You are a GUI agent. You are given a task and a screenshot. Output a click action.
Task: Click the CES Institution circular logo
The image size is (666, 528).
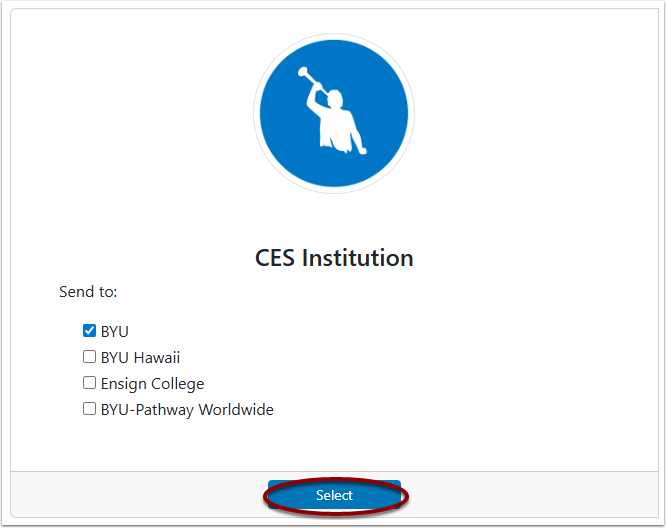pos(334,113)
